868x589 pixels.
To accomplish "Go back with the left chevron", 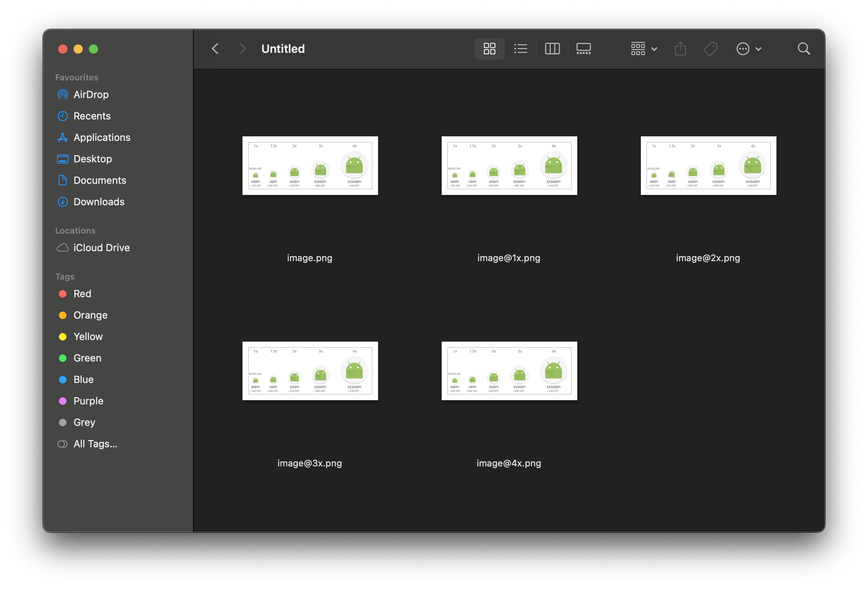I will (x=215, y=49).
